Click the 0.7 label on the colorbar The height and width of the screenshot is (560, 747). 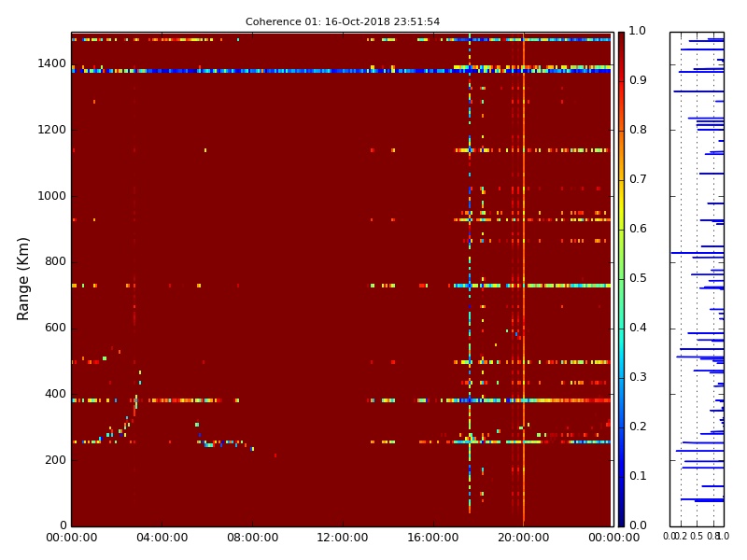click(638, 179)
